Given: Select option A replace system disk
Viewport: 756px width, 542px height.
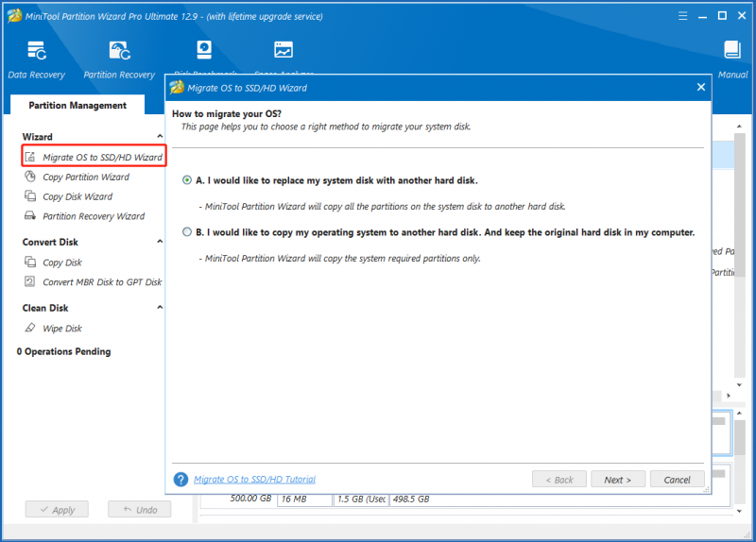Looking at the screenshot, I should click(x=186, y=180).
